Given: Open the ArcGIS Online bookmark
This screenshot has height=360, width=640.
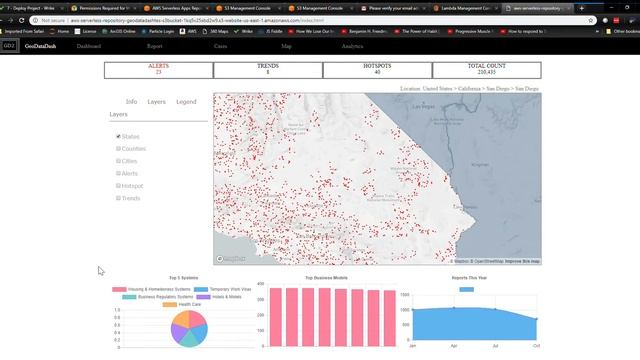Looking at the screenshot, I should pyautogui.click(x=119, y=31).
